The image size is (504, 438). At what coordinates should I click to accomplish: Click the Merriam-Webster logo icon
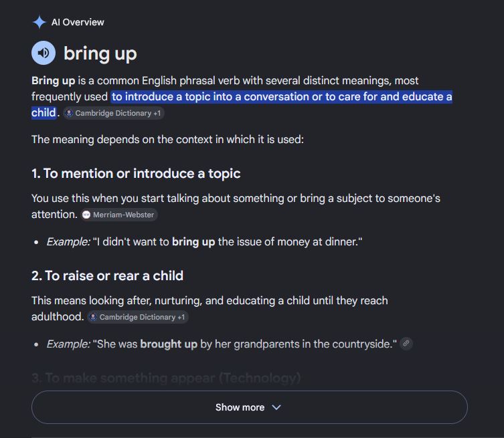click(x=86, y=215)
